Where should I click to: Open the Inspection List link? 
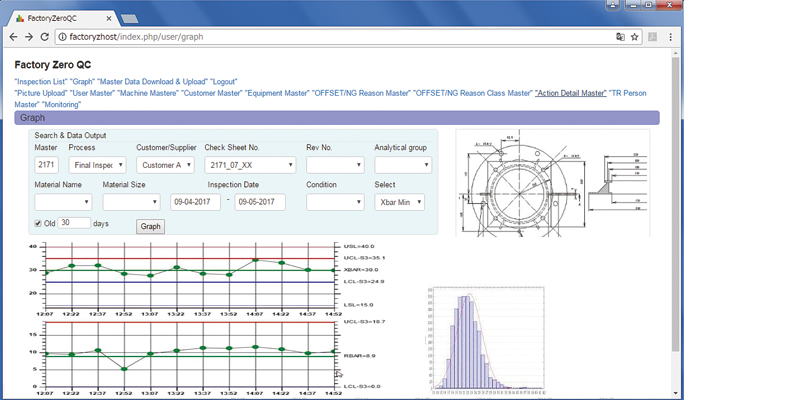(x=41, y=81)
